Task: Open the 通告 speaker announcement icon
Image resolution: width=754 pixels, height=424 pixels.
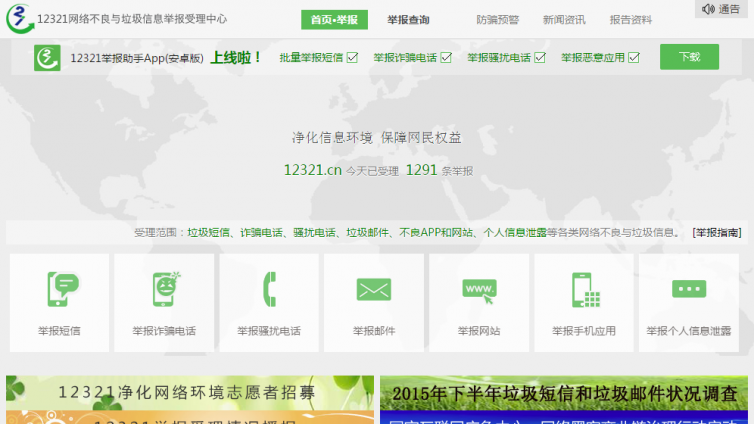Action: (708, 9)
